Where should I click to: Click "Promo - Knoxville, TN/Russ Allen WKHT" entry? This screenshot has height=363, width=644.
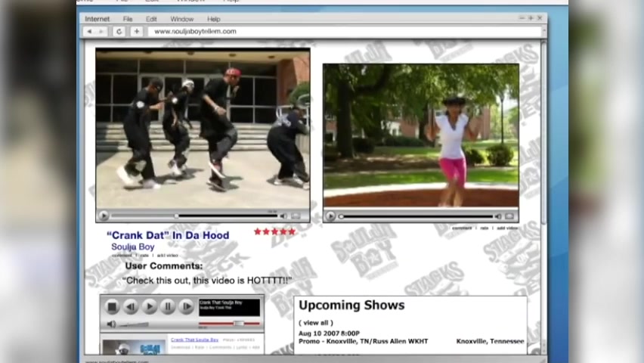click(x=363, y=341)
